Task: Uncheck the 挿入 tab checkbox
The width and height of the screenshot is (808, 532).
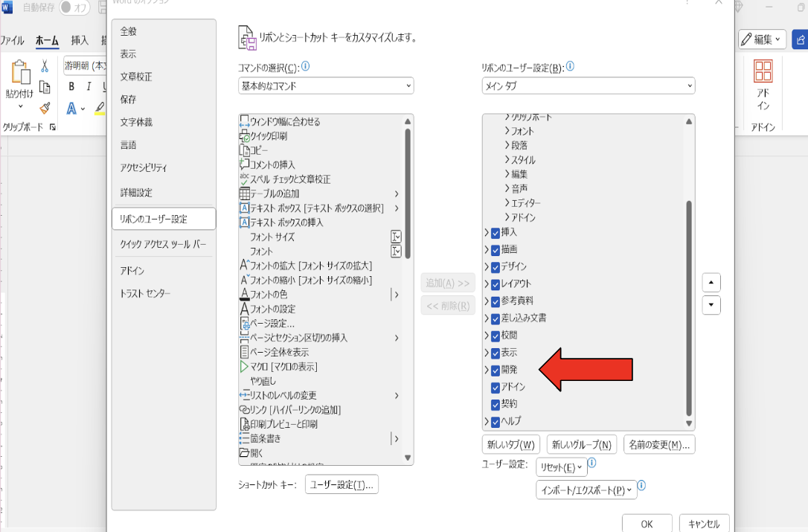Action: 496,233
